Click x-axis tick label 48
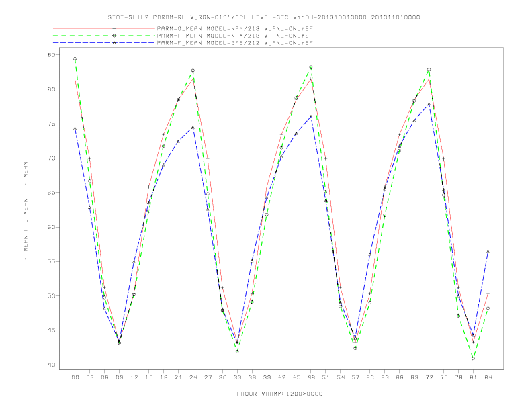Image resolution: width=532 pixels, height=411 pixels. (x=311, y=377)
